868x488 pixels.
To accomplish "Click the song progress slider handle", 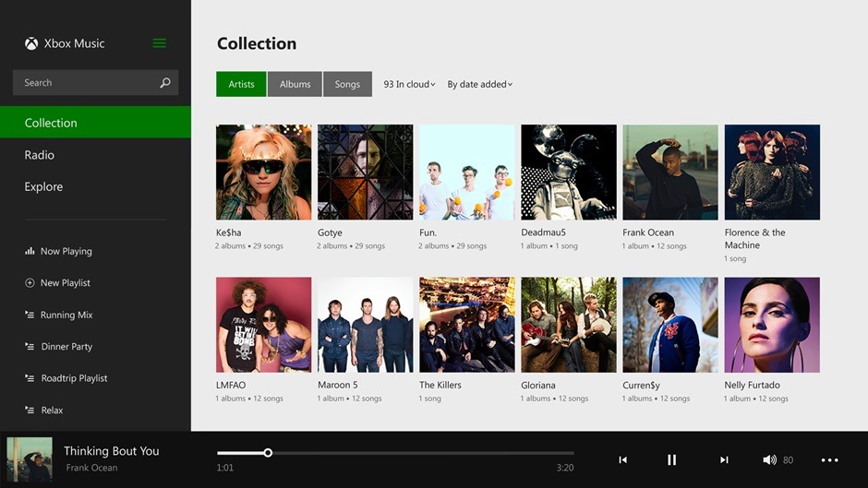I will pyautogui.click(x=268, y=453).
